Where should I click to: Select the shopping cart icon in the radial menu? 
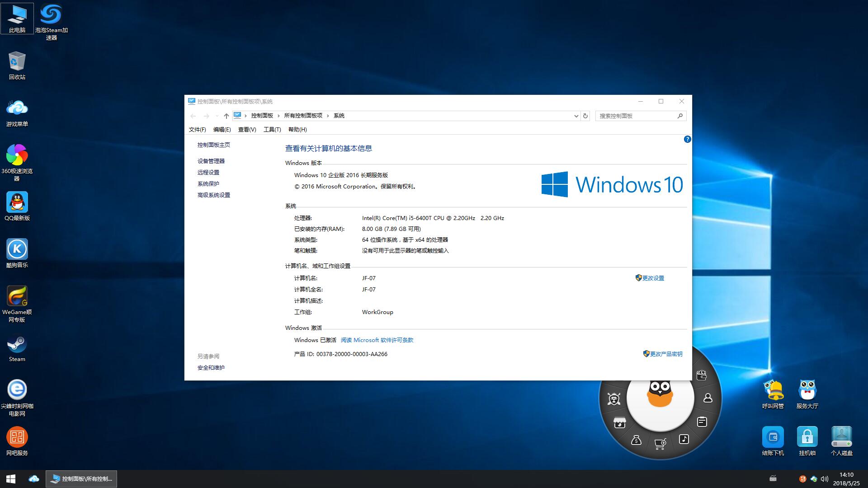coord(660,444)
